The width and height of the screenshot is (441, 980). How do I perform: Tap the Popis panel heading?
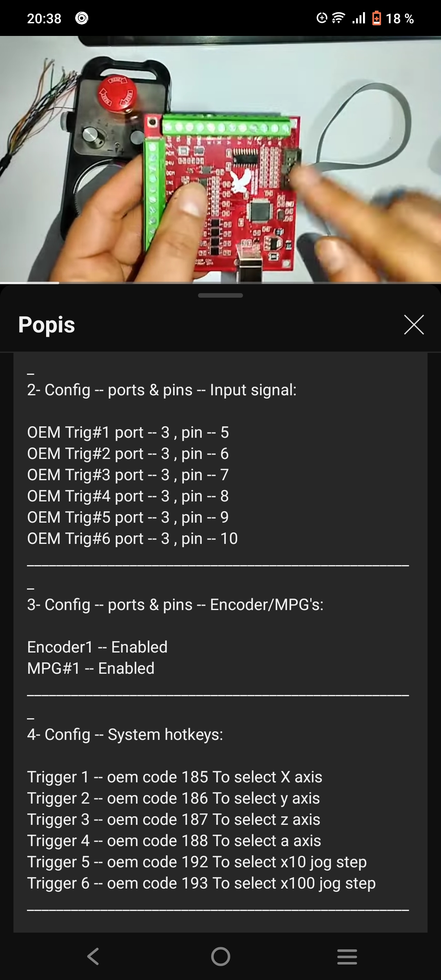(x=47, y=325)
